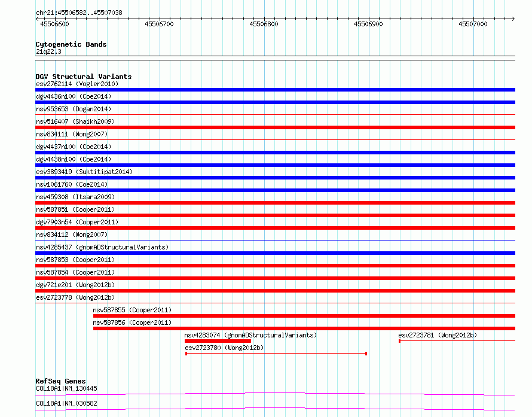Click variant label dgv7903n54 (Cooper2011)
Screen dimensions: 532x417
click(77, 222)
